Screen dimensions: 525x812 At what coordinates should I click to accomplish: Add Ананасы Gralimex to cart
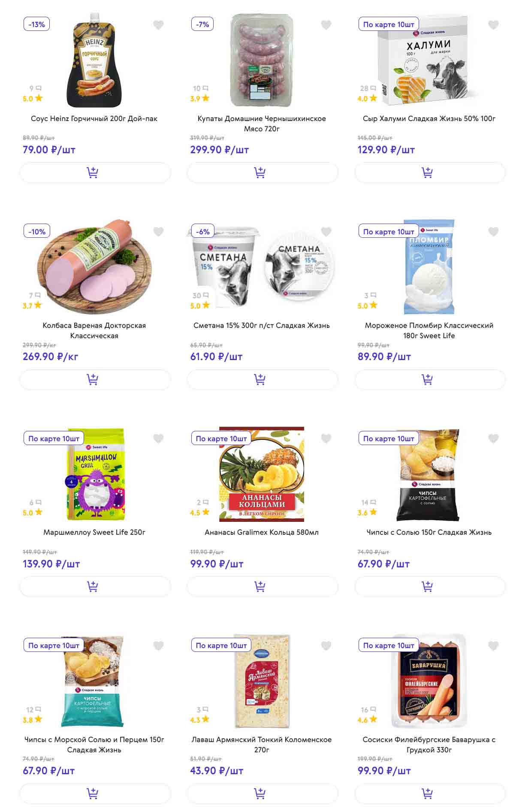[x=262, y=586]
